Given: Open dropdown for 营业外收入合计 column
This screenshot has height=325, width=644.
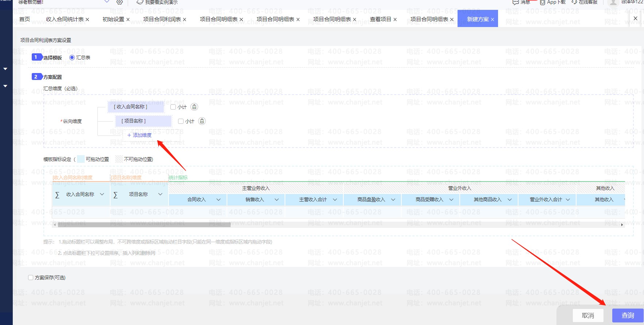Looking at the screenshot, I should click(x=568, y=199).
